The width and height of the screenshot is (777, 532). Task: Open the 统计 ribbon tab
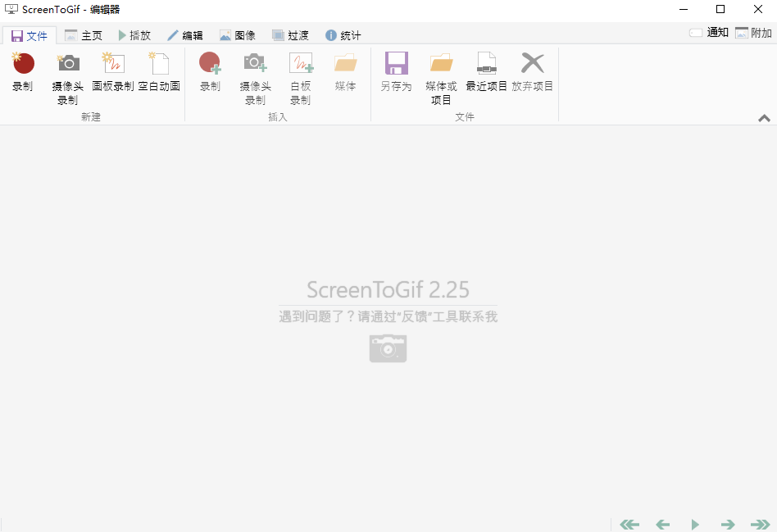coord(343,35)
